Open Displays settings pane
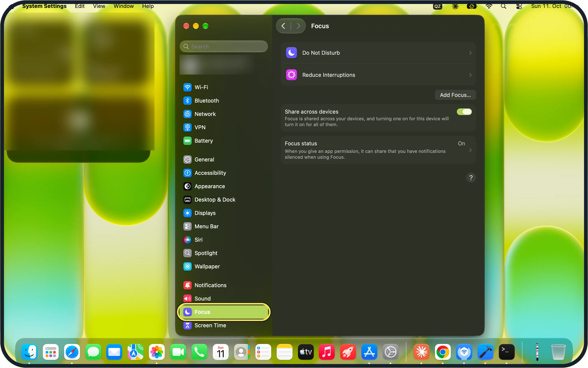The height and width of the screenshot is (368, 588). (223, 213)
